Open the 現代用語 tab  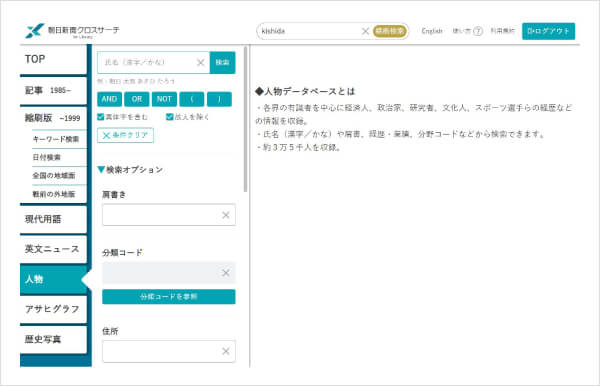(53, 219)
